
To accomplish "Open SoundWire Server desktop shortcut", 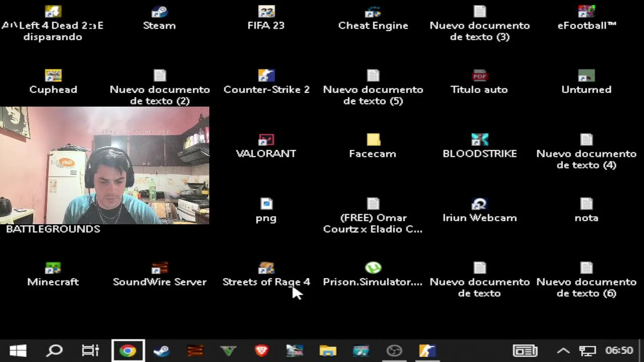I will [159, 275].
